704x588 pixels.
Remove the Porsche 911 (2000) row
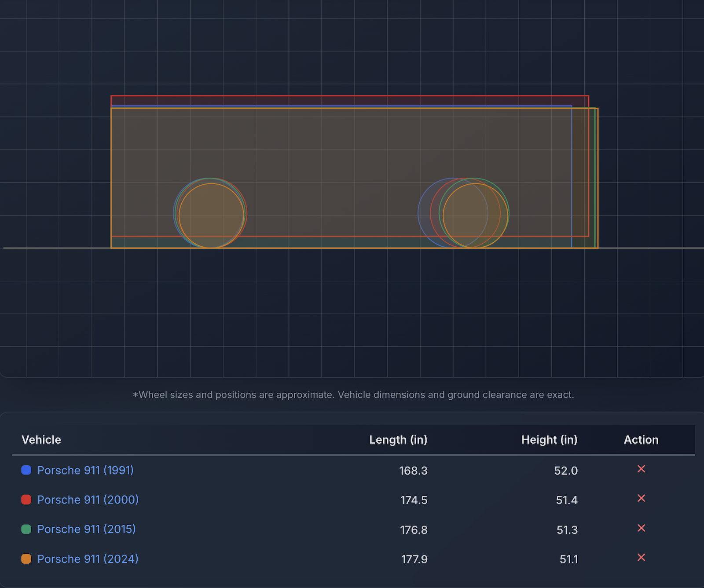coord(641,499)
